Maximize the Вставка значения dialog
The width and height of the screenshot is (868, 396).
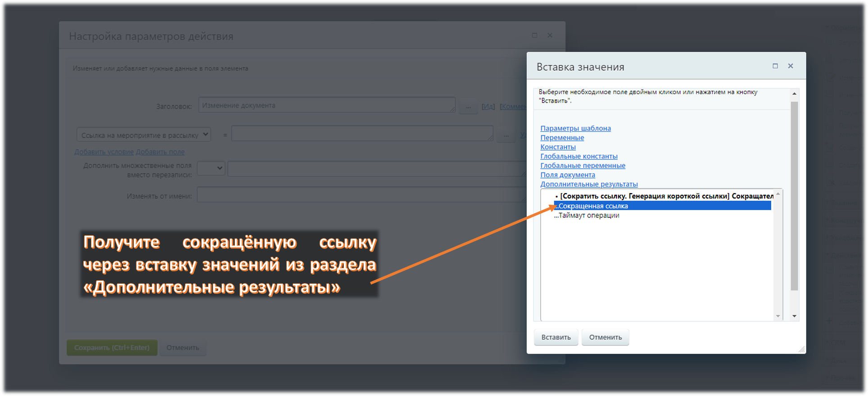coord(775,66)
